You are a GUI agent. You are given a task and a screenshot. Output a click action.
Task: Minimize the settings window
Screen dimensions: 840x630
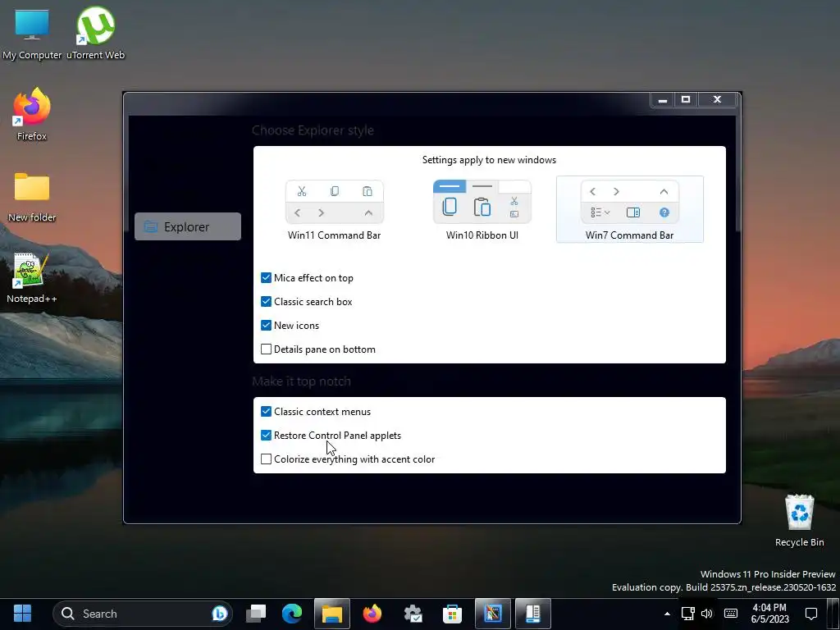[663, 99]
